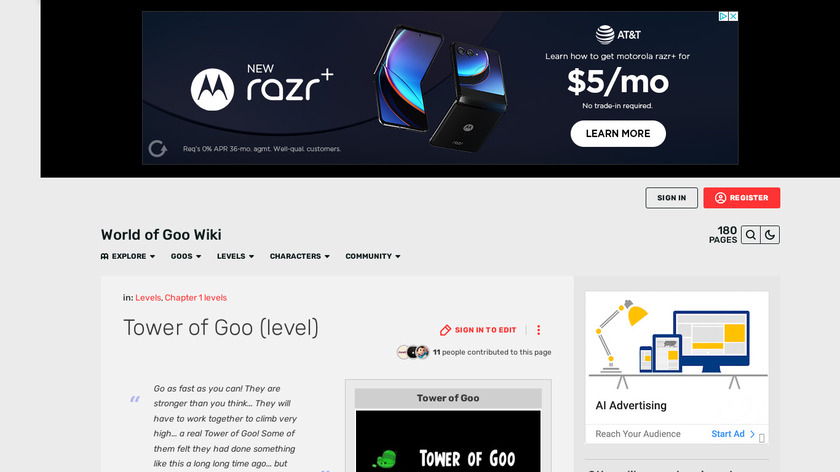Close the AT&T banner ad

(733, 17)
